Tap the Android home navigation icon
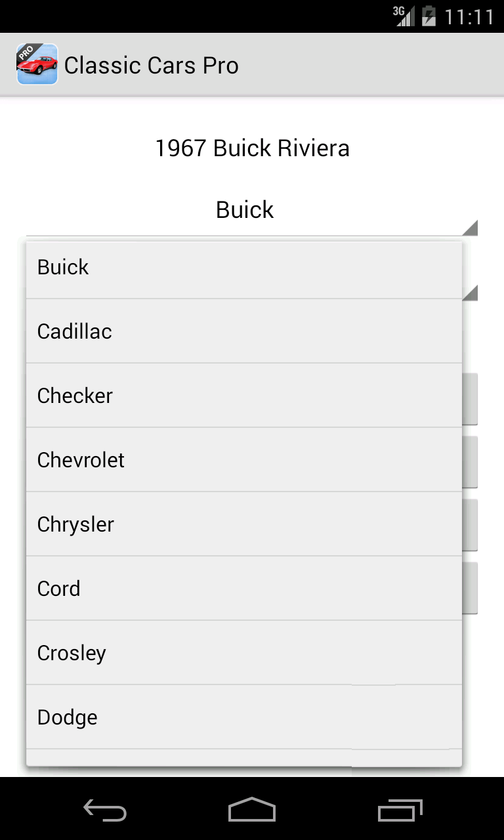 252,809
